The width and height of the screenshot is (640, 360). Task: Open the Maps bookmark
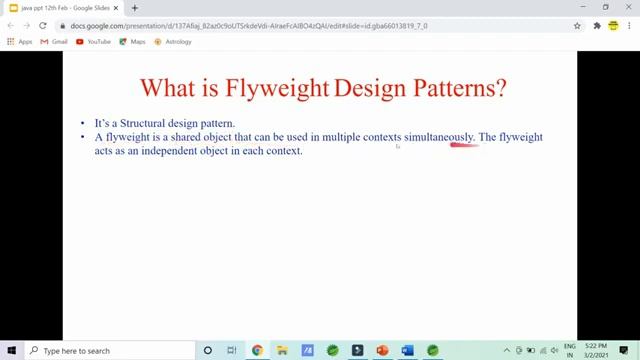click(132, 42)
